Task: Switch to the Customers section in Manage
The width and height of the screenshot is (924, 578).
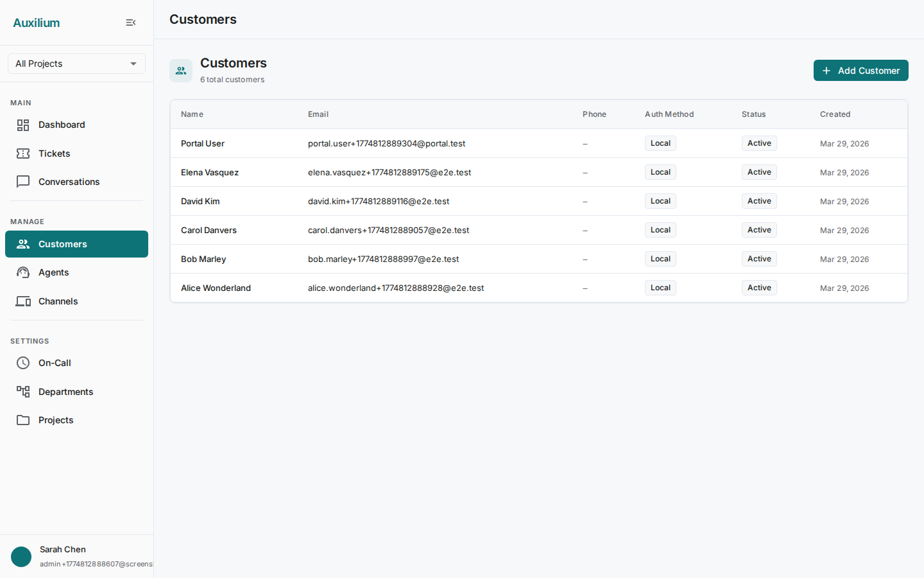Action: 62,244
